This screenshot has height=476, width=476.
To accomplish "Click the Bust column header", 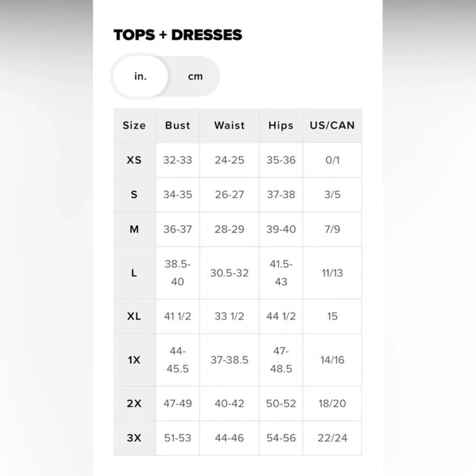I will [178, 126].
